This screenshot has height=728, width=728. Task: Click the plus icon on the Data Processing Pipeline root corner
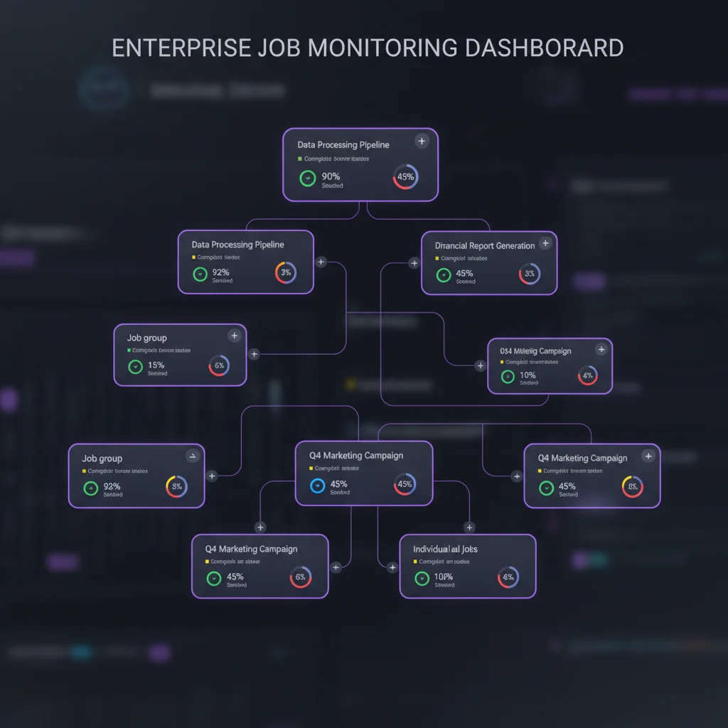pyautogui.click(x=422, y=141)
